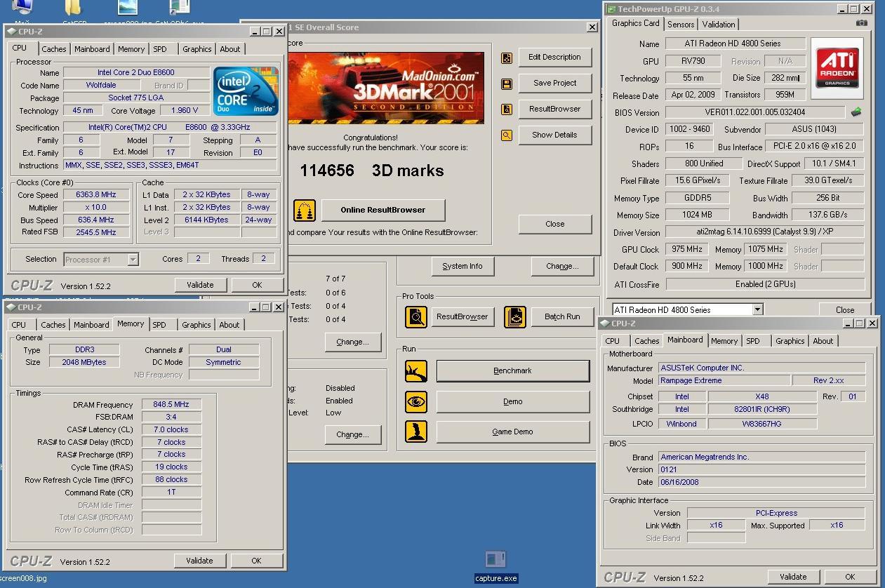The image size is (885, 588).
Task: Expand the ATI Radeon HD 4800 Series adapter dropdown
Action: point(757,309)
